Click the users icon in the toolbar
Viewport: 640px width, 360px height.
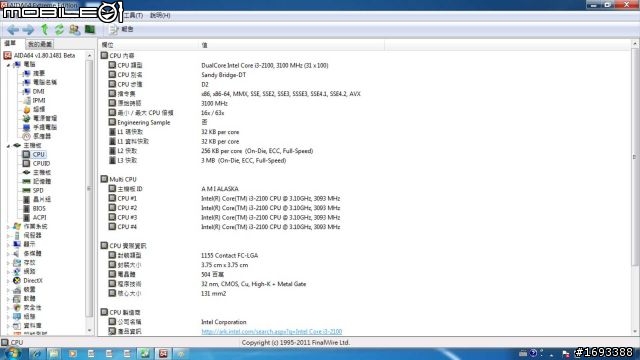[74, 29]
